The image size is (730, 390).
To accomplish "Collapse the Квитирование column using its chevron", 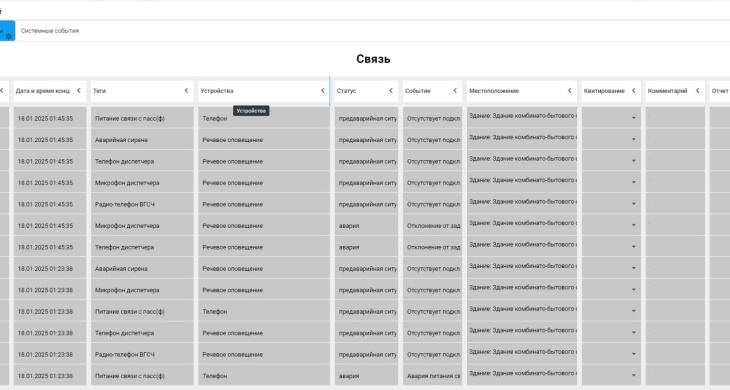I will [x=634, y=91].
